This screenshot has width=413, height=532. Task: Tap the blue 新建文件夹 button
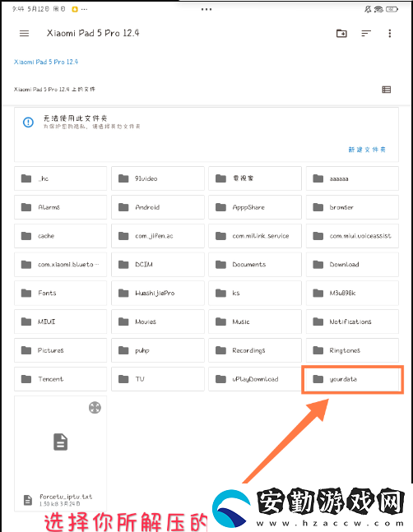tap(367, 150)
